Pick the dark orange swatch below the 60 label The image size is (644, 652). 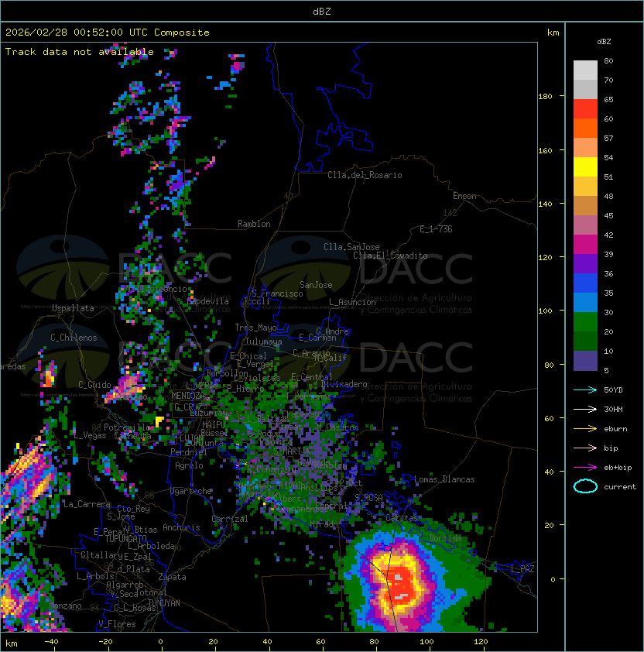point(585,128)
